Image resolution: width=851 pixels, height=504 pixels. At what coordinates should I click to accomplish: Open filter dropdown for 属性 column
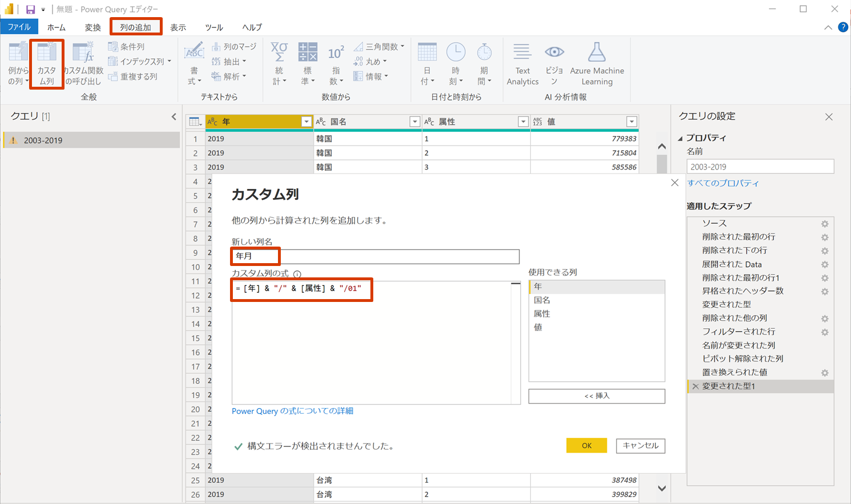click(523, 122)
